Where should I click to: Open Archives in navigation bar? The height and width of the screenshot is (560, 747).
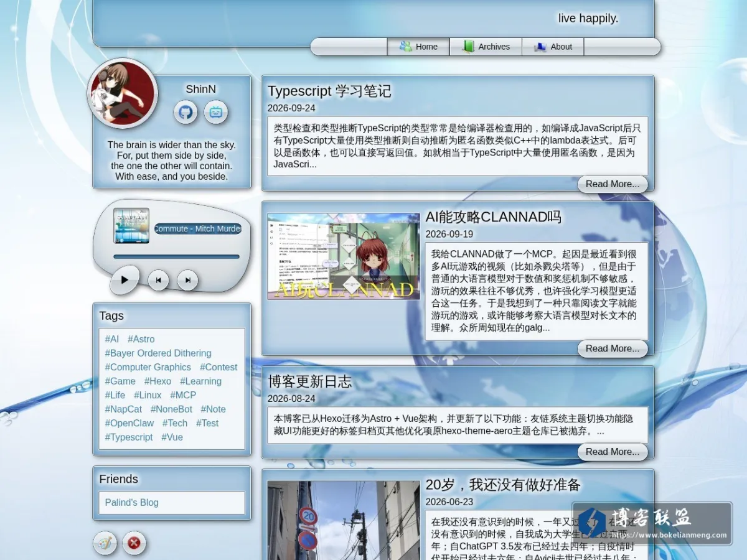(486, 47)
